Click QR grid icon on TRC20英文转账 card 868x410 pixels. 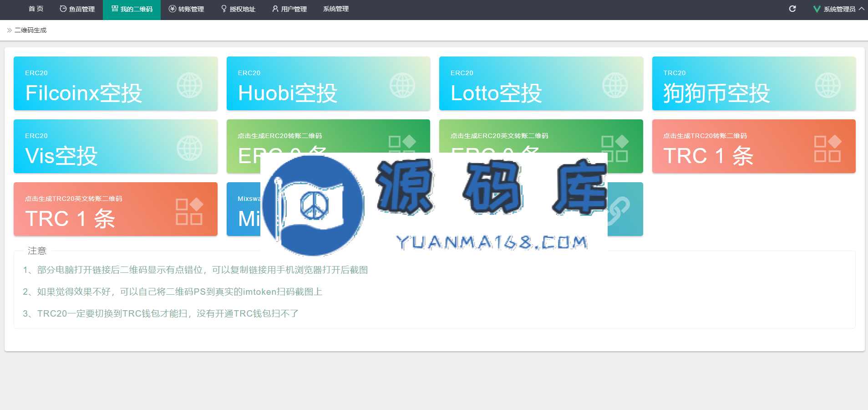coord(189,211)
